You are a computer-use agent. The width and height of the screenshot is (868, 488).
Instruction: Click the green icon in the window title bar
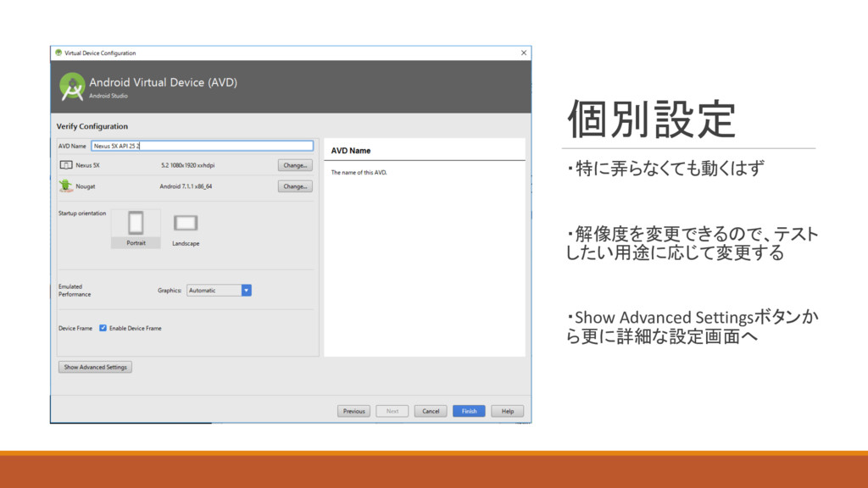click(58, 53)
